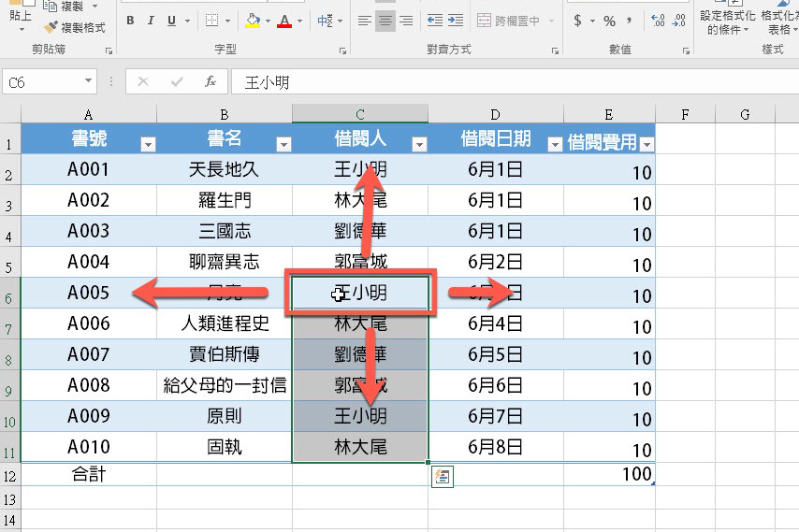Decrease decimal places
Viewport: 799px width, 532px height.
point(678,21)
